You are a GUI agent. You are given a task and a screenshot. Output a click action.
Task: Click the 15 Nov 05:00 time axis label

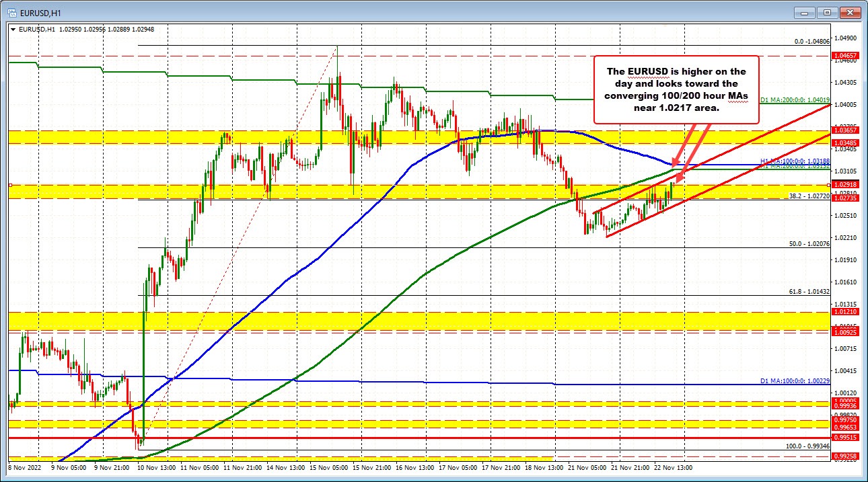(x=330, y=467)
